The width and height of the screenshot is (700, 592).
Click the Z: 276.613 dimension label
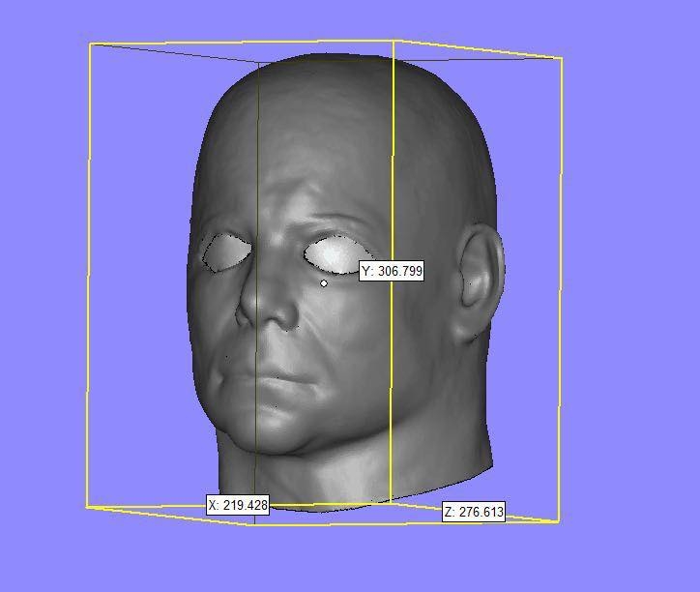click(x=474, y=512)
